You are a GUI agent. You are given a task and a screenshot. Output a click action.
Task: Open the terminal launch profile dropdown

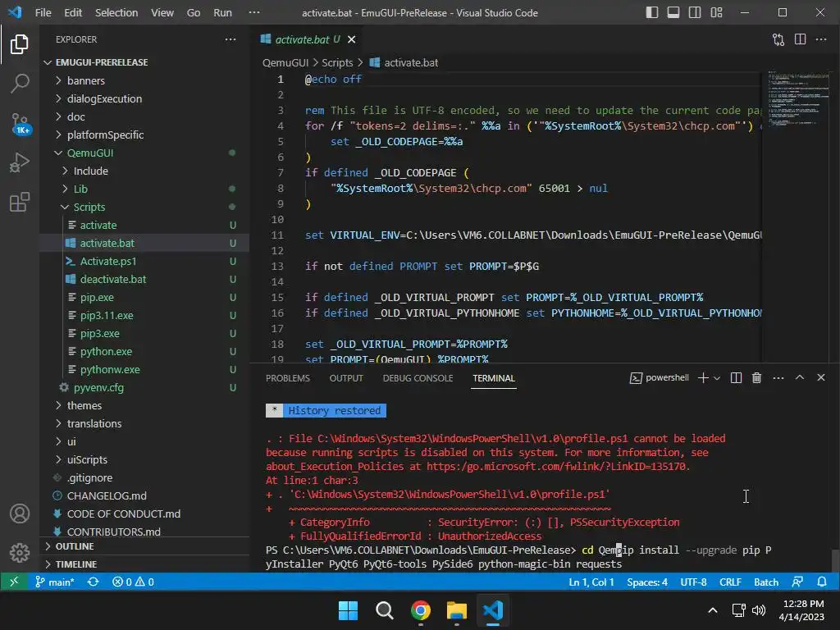pos(717,378)
